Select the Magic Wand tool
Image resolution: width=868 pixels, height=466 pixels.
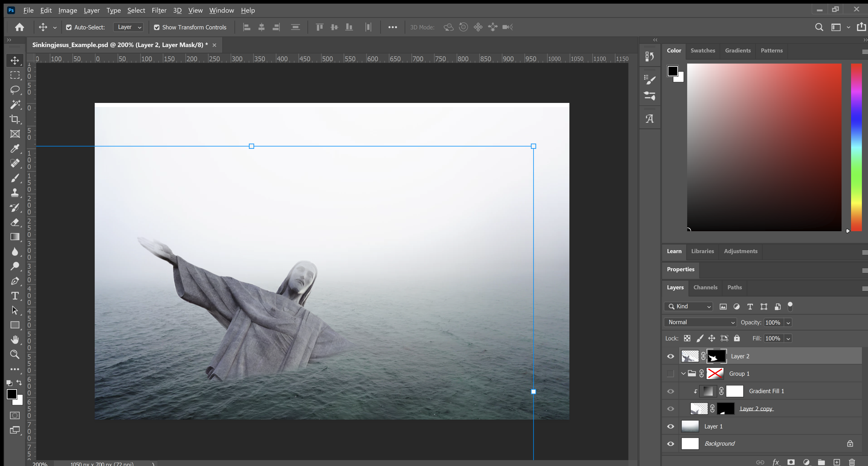pos(15,105)
